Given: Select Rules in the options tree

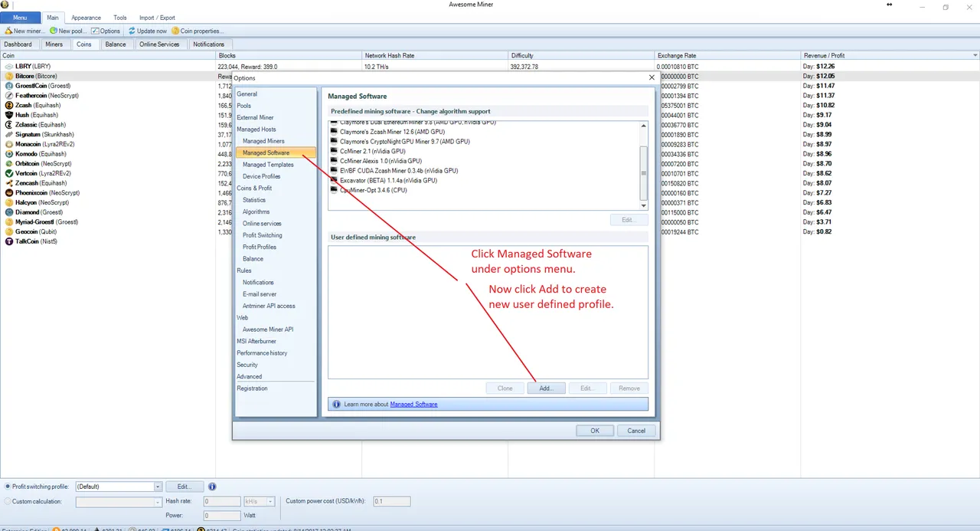Looking at the screenshot, I should pos(244,270).
